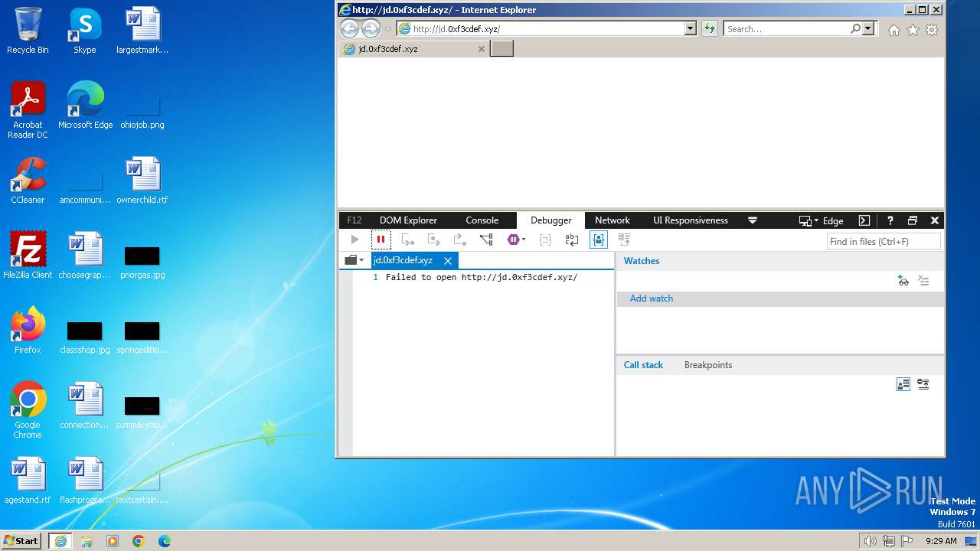Select the ownerchild.rtf desktop file
The height and width of the screenshot is (551, 980).
[142, 181]
